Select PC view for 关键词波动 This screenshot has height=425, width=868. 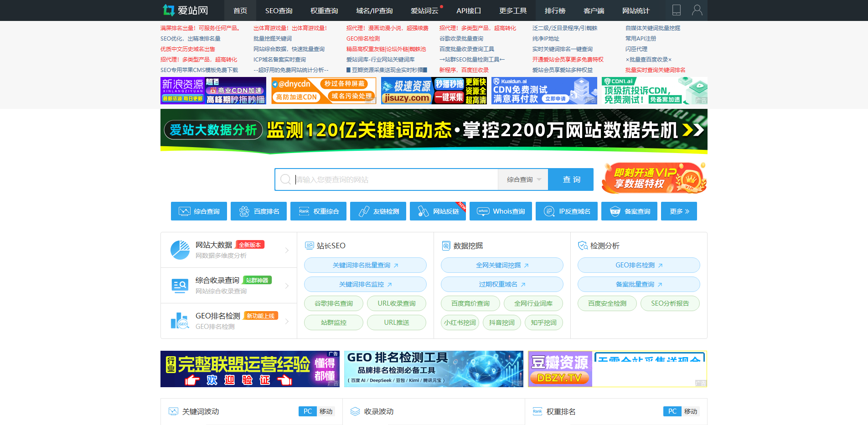tap(307, 411)
